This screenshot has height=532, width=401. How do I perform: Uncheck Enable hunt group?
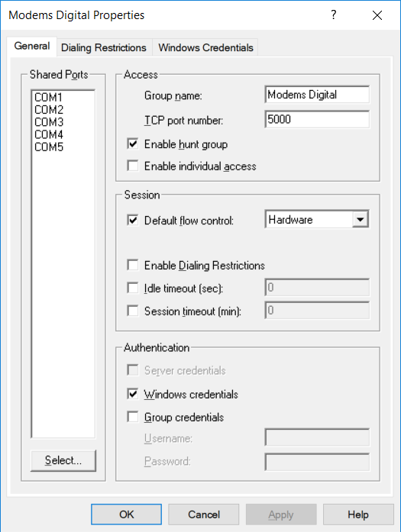132,144
